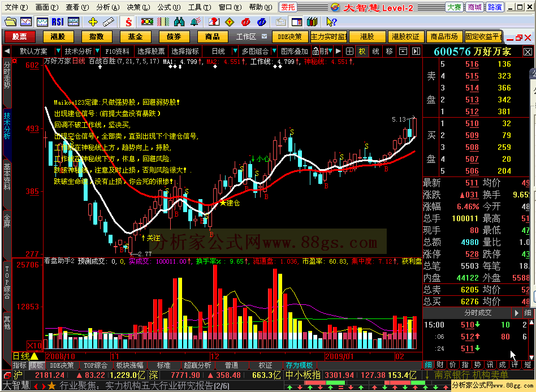Click the RSI indicator toolbar icon
536x392 pixels.
click(58, 22)
